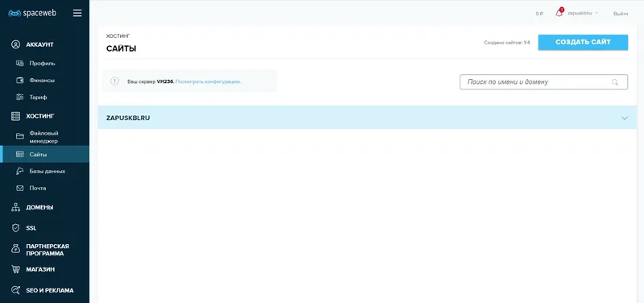Click the Создано сайтов: 1/4 text
The image size is (644, 303).
pos(507,43)
